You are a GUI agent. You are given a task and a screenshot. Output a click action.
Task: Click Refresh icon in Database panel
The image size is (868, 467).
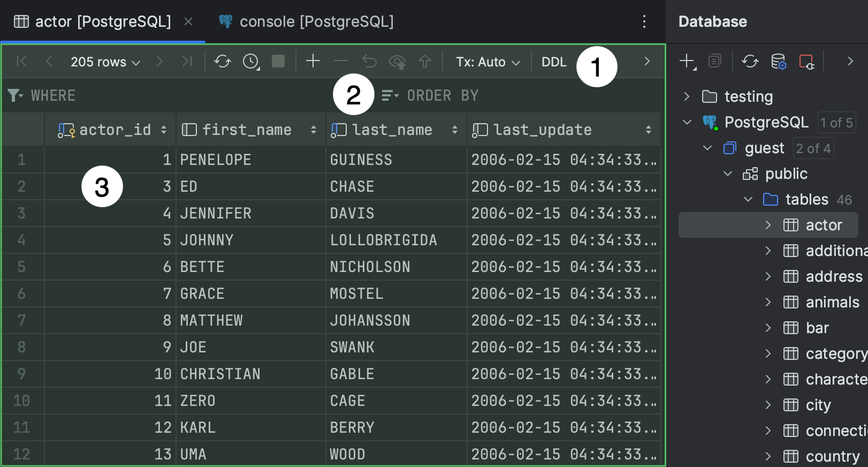pyautogui.click(x=750, y=62)
